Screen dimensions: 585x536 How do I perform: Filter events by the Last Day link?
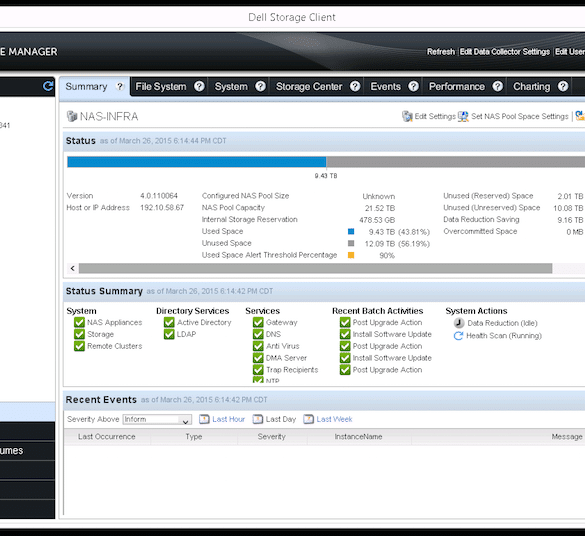click(x=281, y=419)
